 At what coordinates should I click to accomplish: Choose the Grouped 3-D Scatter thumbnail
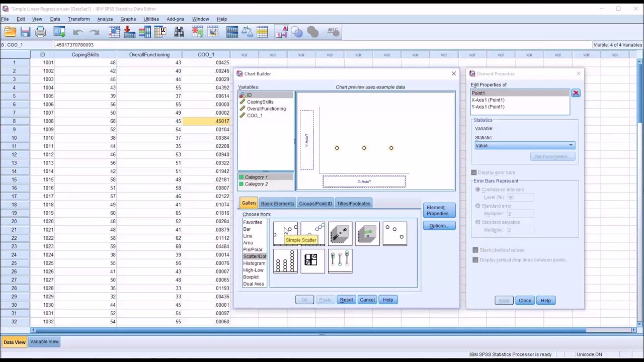point(367,234)
